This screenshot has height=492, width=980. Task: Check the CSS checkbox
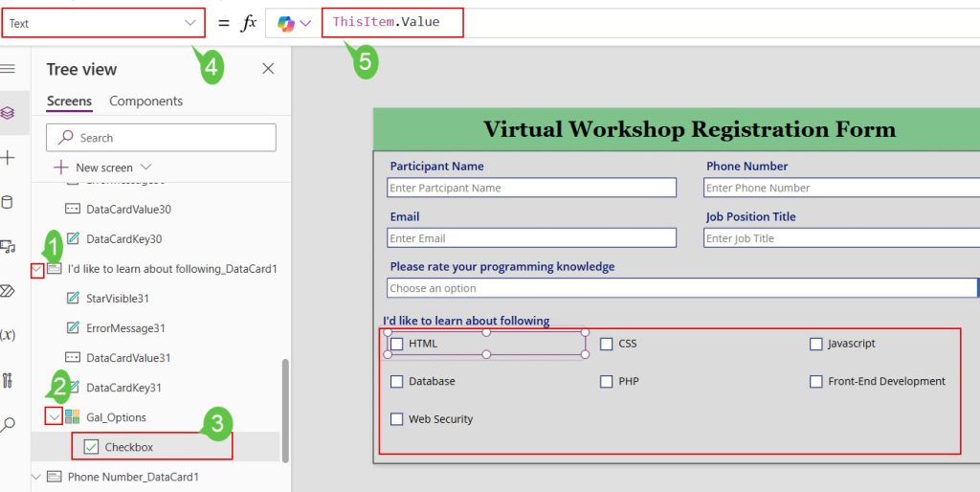point(606,344)
